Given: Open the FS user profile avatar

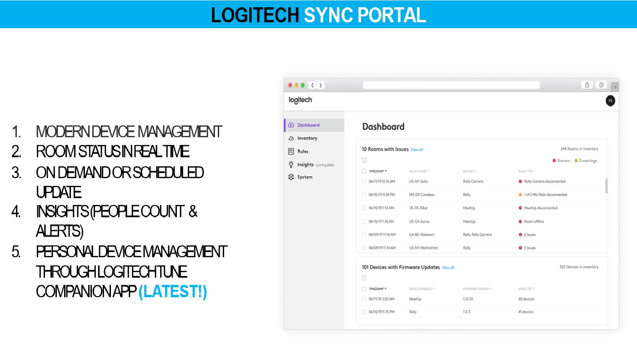Looking at the screenshot, I should [x=610, y=101].
